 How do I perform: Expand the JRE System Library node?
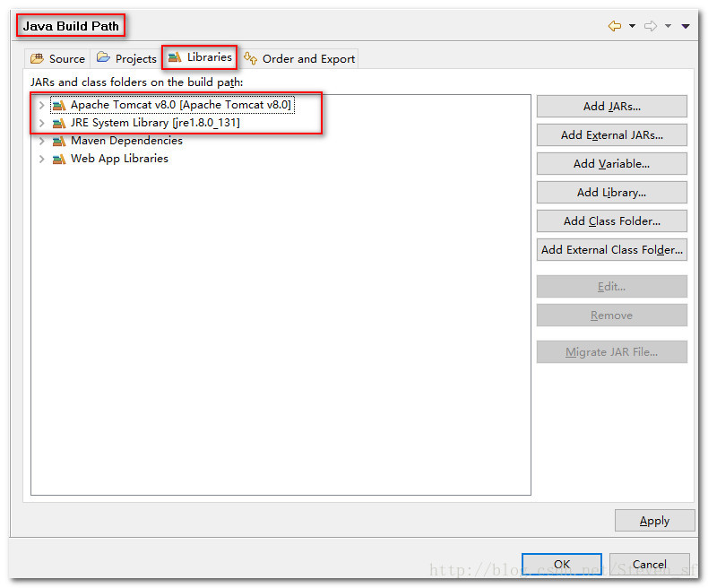(41, 123)
